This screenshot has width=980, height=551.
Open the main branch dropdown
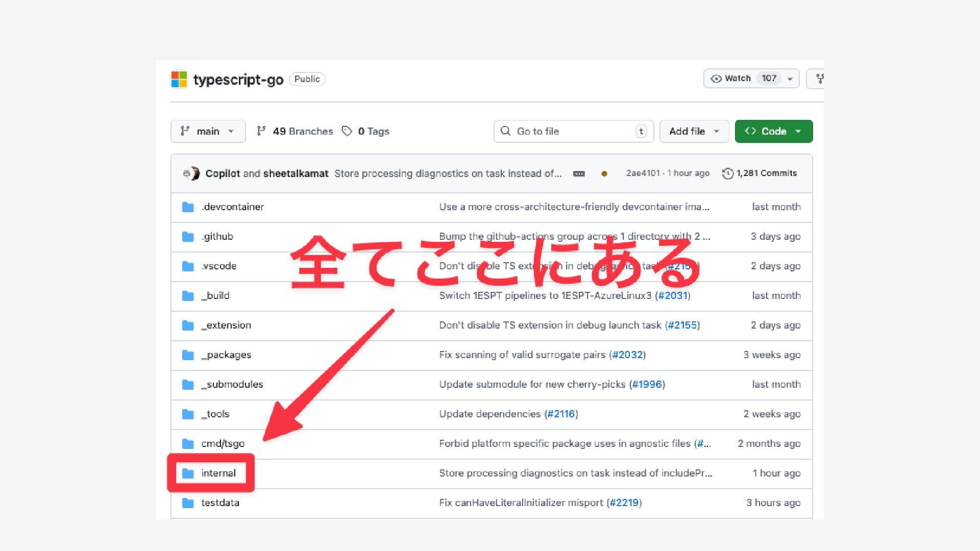[208, 131]
